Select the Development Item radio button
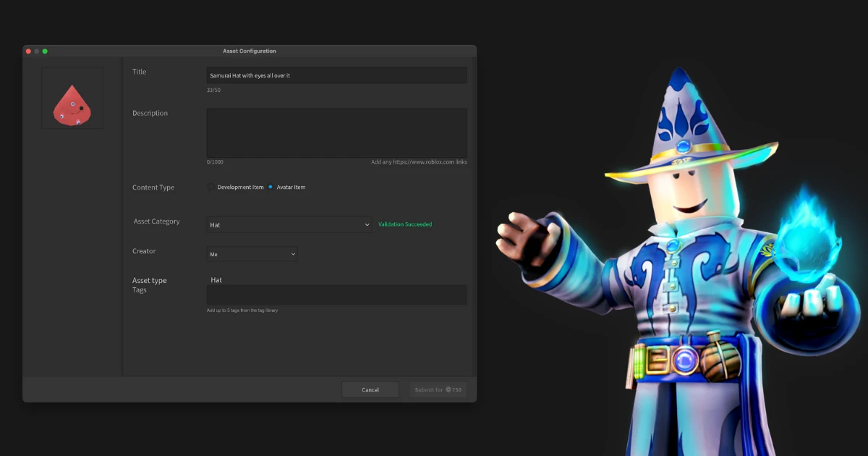This screenshot has height=456, width=868. (210, 187)
